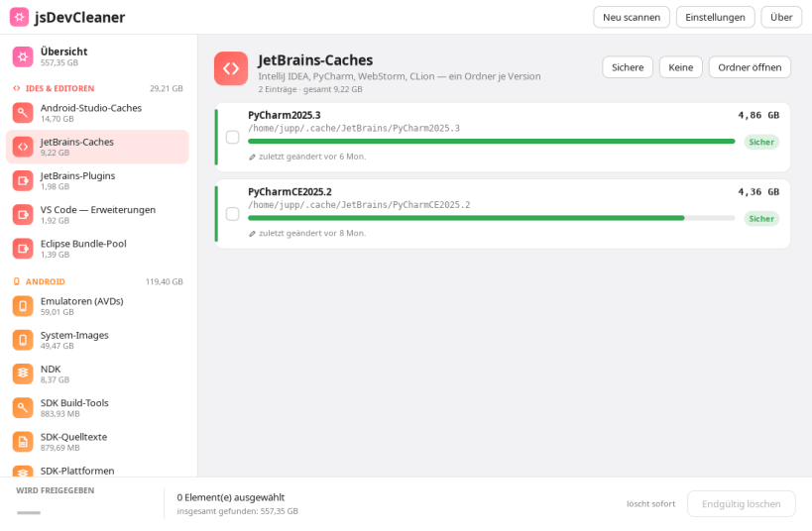Click the 4,36 GB size value
This screenshot has height=531, width=812.
coord(758,191)
